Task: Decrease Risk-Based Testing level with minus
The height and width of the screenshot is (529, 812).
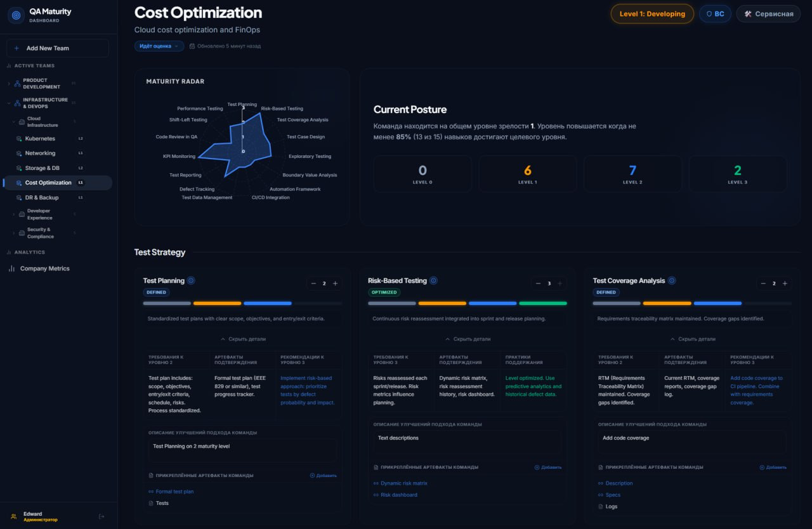Action: [x=539, y=284]
